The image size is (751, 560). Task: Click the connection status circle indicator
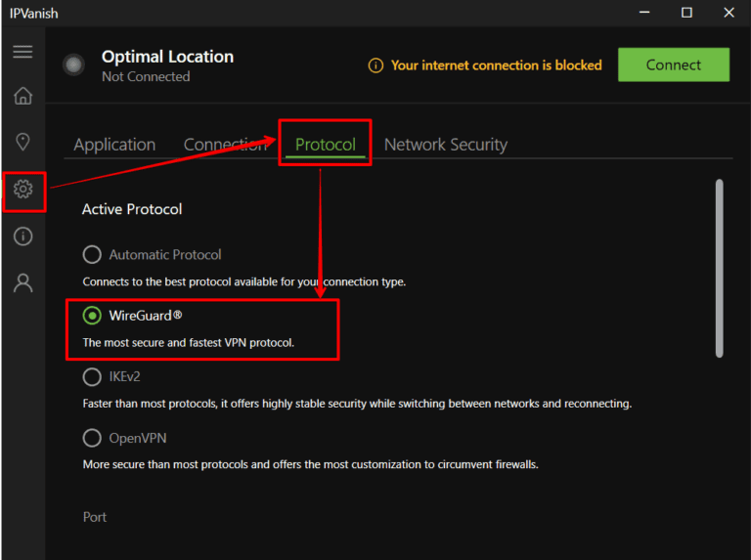point(73,65)
